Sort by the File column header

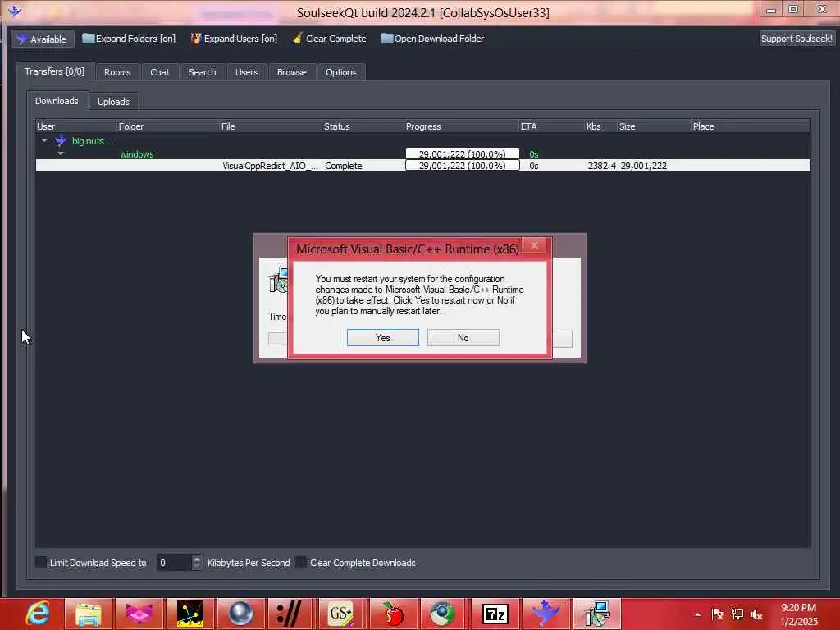click(x=271, y=126)
